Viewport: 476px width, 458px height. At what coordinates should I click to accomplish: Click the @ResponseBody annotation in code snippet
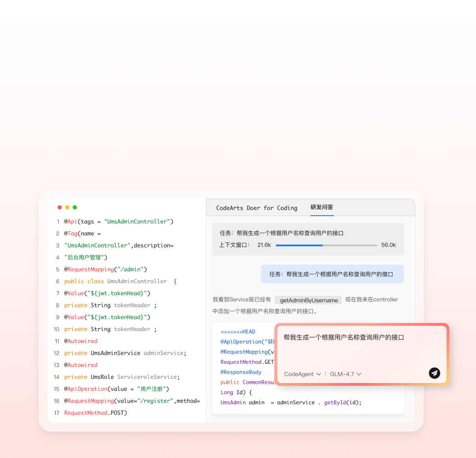click(x=241, y=372)
